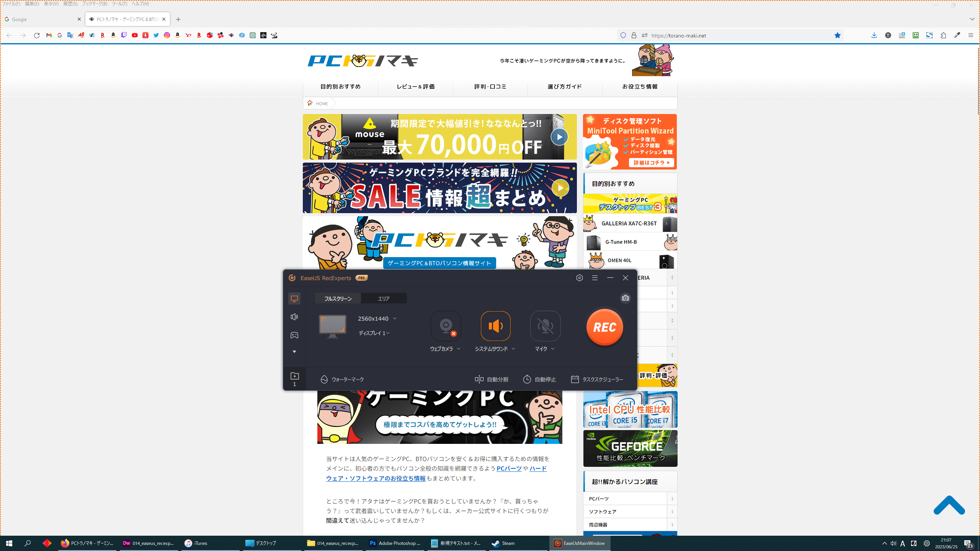Reload the page in the browser

(37, 35)
